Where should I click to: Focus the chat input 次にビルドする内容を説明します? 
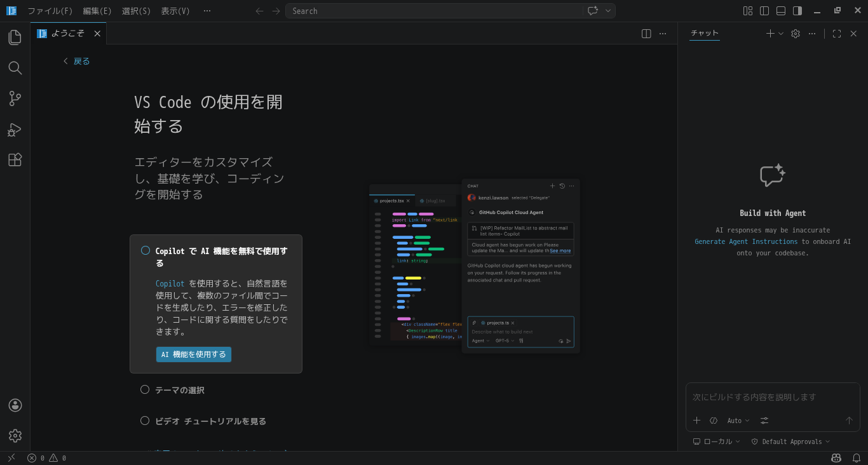773,397
